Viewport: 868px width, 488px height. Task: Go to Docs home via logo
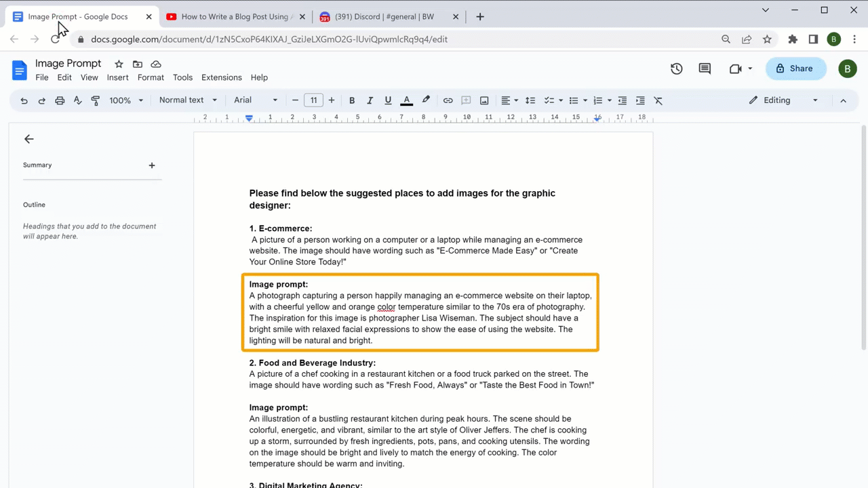click(20, 69)
